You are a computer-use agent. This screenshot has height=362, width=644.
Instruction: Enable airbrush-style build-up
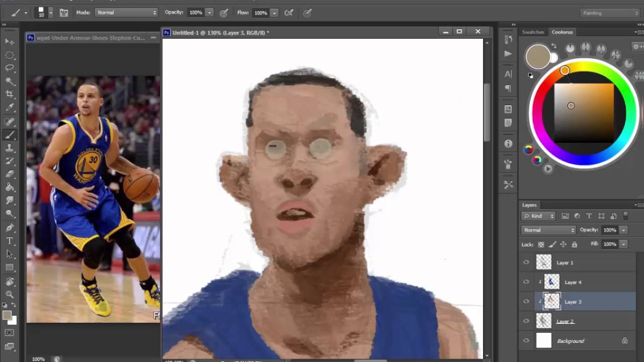[x=289, y=13]
